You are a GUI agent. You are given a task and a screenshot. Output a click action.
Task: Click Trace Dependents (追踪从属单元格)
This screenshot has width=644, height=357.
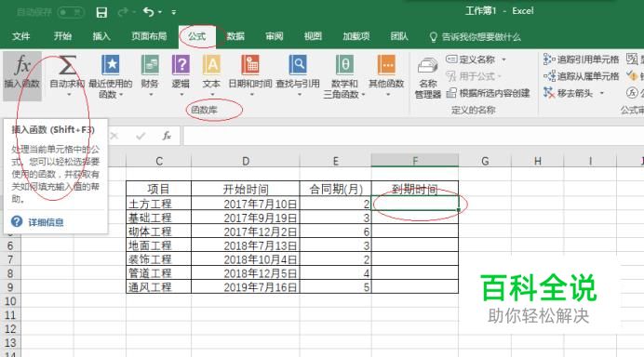pyautogui.click(x=581, y=76)
